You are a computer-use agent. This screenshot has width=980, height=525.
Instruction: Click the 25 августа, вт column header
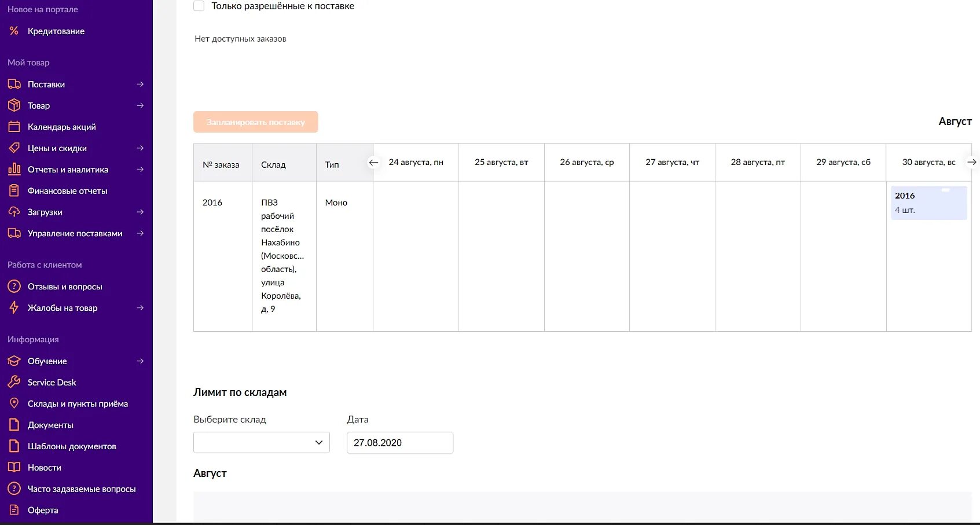pyautogui.click(x=501, y=162)
